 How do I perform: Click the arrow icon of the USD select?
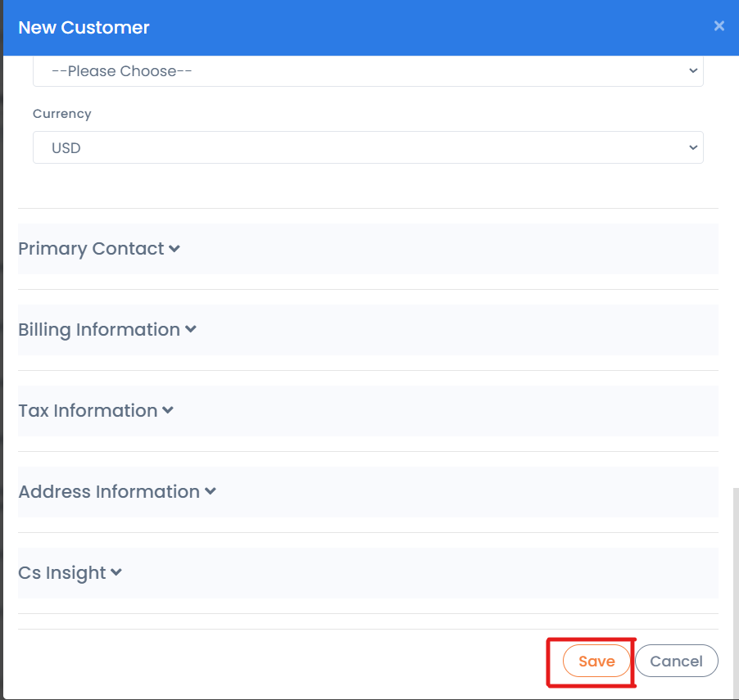coord(693,147)
